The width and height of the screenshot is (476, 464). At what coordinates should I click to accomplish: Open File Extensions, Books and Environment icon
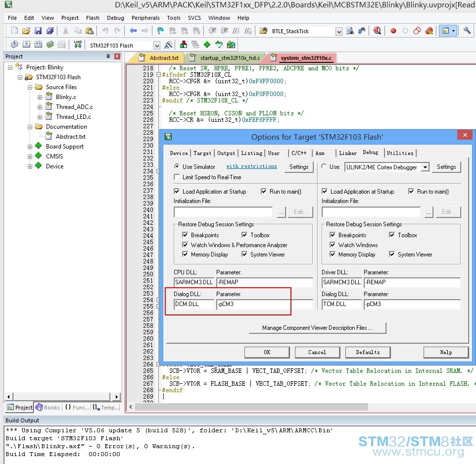click(x=183, y=45)
